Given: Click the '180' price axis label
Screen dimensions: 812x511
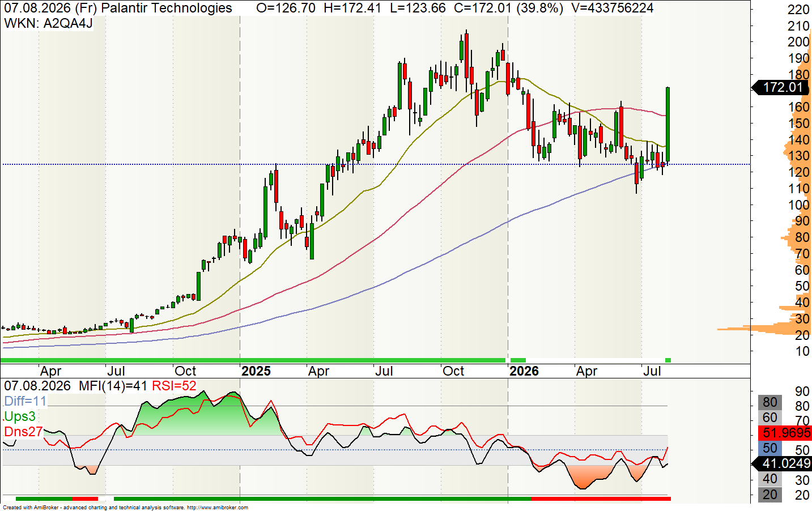Looking at the screenshot, I should click(x=798, y=75).
